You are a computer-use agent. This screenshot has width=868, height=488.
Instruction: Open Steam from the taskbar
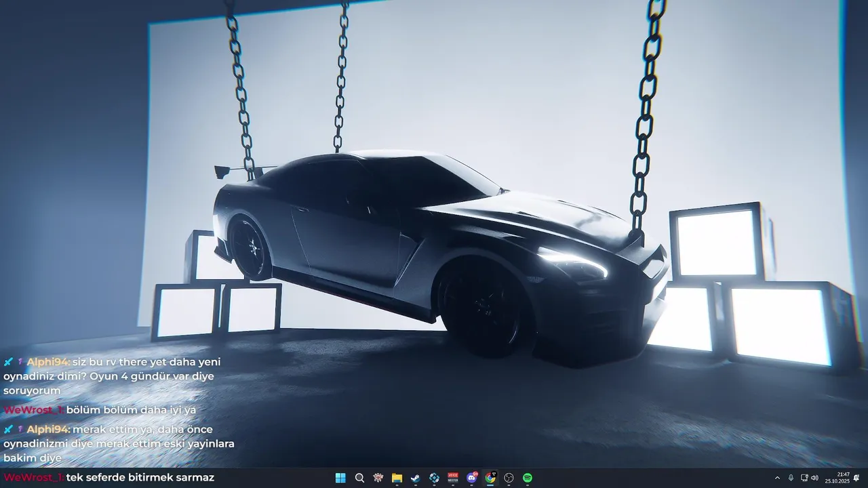[x=415, y=478]
